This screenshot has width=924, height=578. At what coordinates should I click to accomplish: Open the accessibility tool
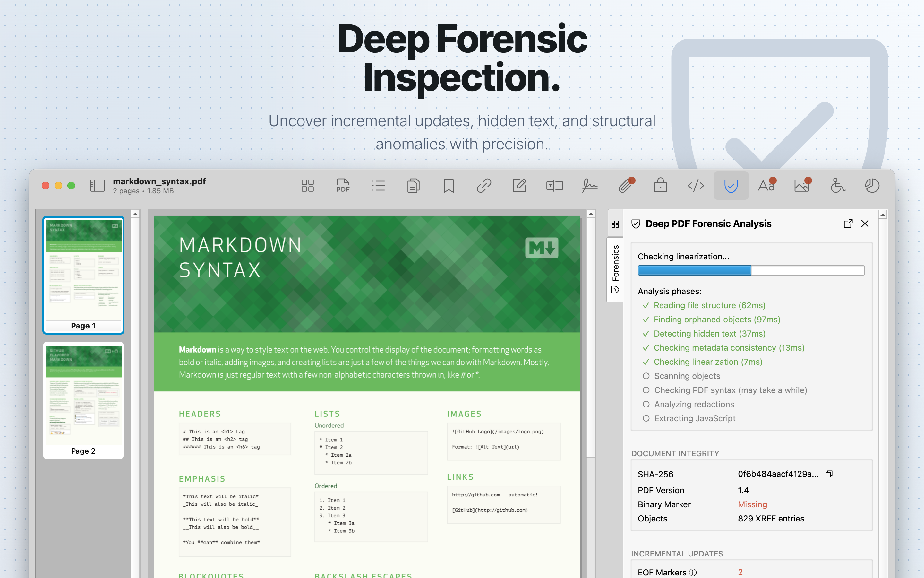tap(837, 186)
